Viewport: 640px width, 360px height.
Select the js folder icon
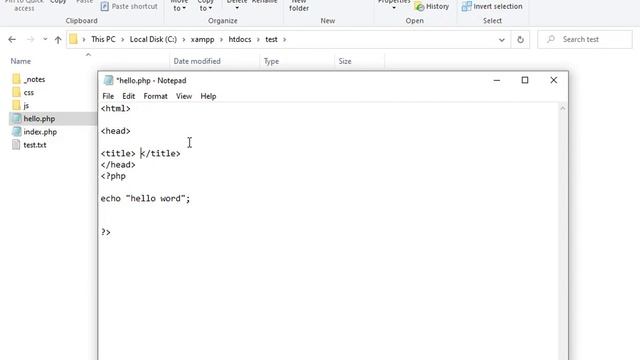coord(16,105)
